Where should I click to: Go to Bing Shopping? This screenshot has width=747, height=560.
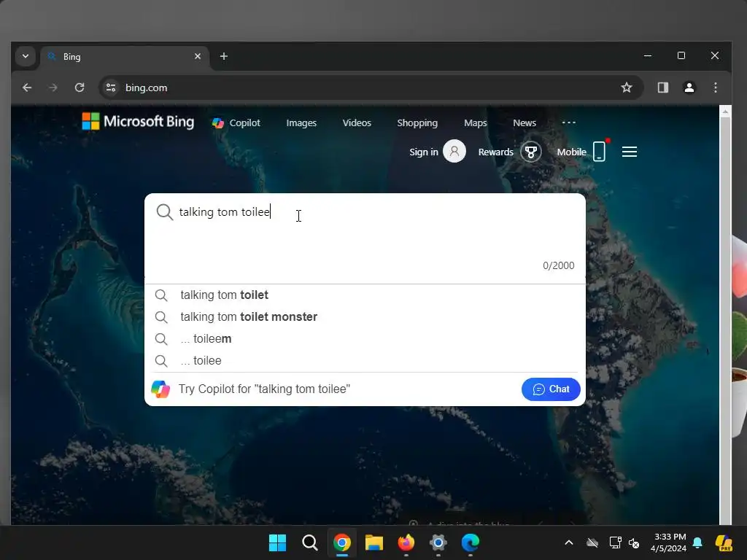pyautogui.click(x=417, y=122)
